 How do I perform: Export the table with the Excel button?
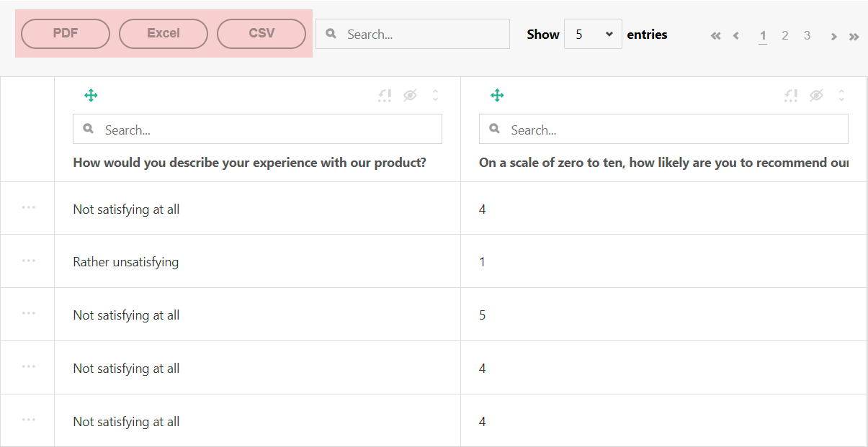(164, 34)
